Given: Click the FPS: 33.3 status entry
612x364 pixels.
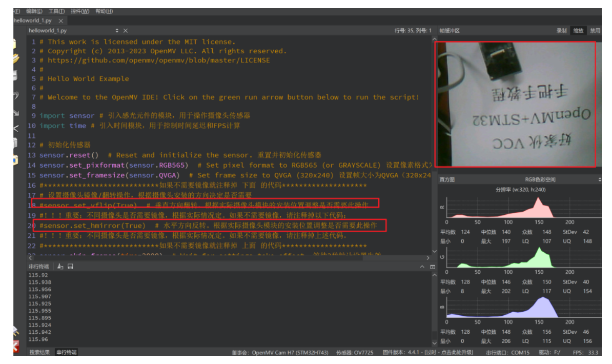Looking at the screenshot, I should pos(585,352).
